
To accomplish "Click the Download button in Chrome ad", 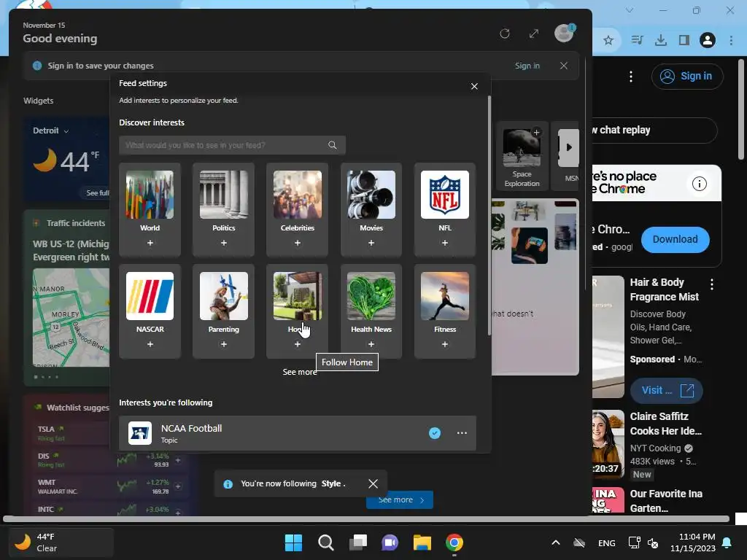I will tap(675, 239).
